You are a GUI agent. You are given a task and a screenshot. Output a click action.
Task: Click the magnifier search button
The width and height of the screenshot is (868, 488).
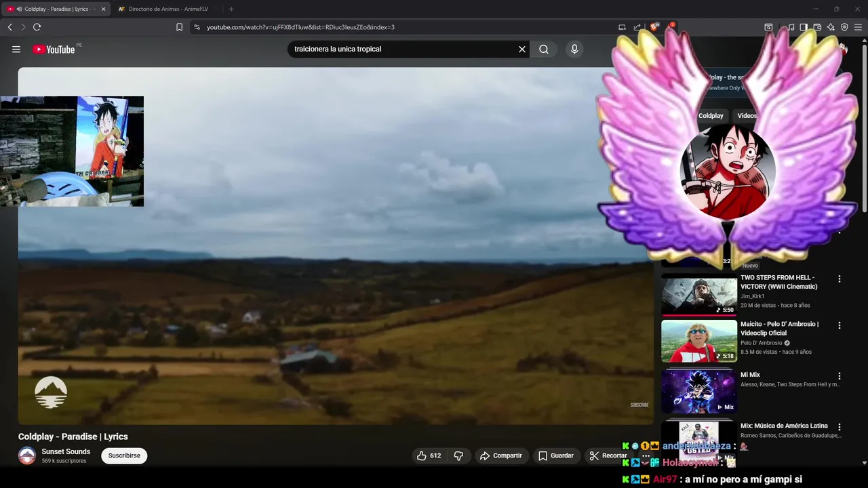pos(544,49)
